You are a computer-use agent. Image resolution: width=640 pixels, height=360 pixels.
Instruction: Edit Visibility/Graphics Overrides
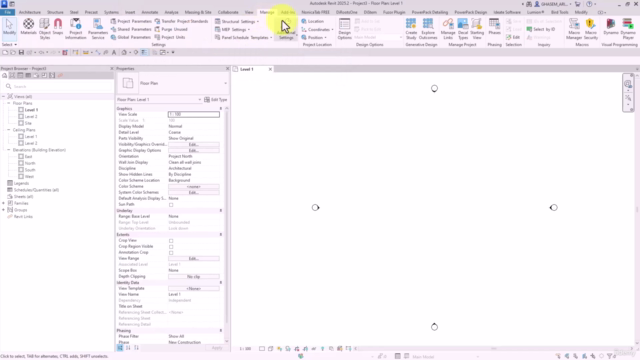193,144
